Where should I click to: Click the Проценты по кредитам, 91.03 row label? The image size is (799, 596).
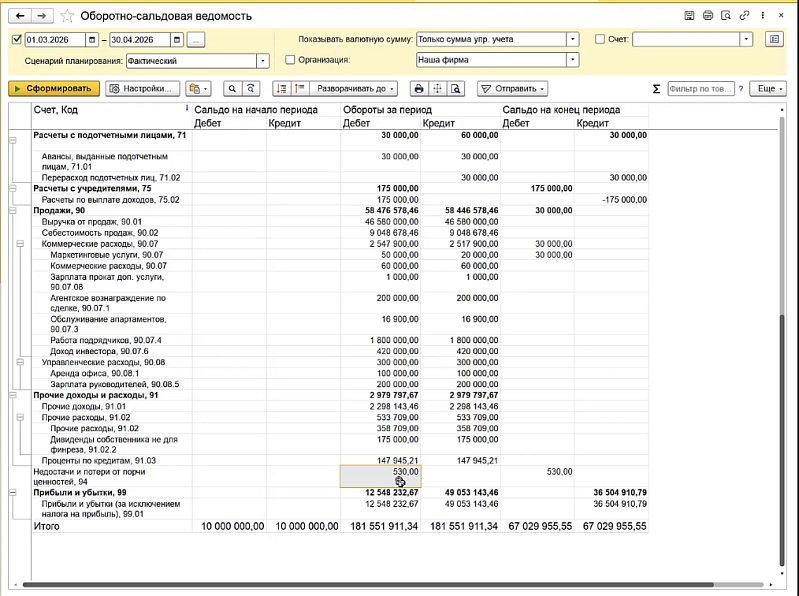pos(99,460)
